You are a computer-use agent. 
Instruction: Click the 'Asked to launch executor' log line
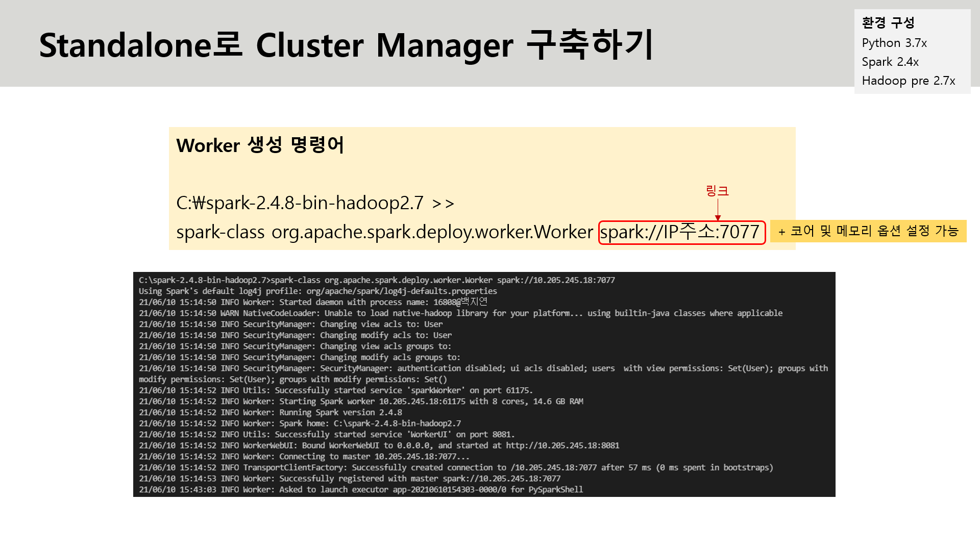click(x=360, y=490)
